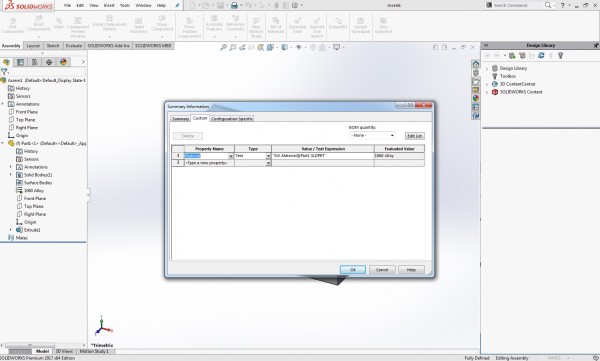The width and height of the screenshot is (600, 361).
Task: Click the Options gear icon
Action: tap(295, 5)
